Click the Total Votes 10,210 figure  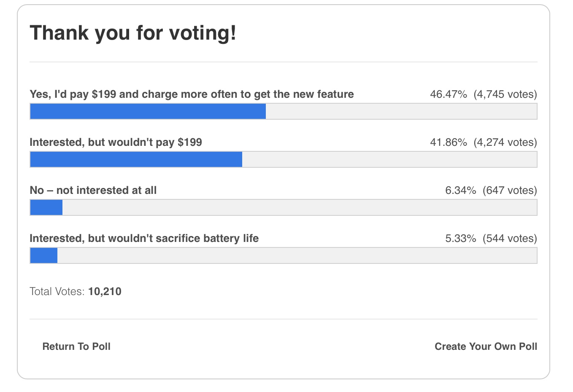tap(105, 291)
